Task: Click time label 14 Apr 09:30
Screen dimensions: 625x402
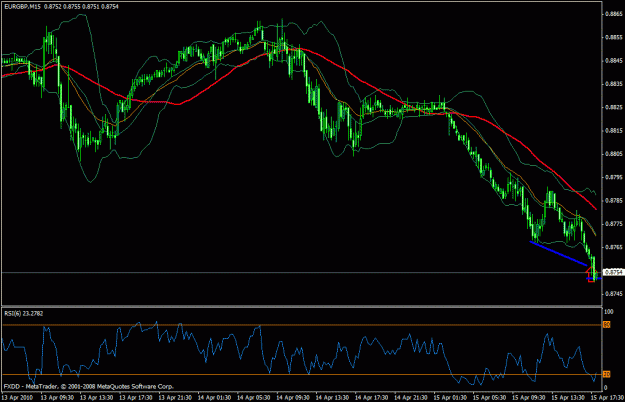Action: click(293, 398)
